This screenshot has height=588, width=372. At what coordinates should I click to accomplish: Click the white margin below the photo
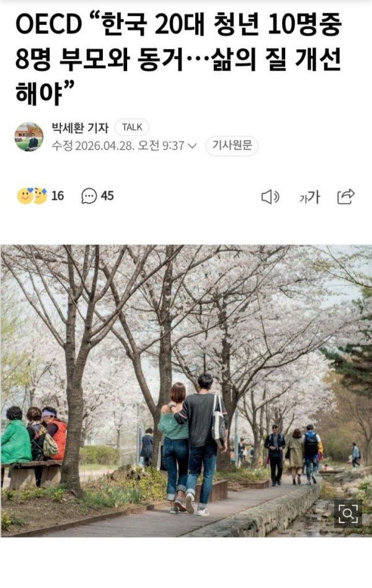pos(186,563)
